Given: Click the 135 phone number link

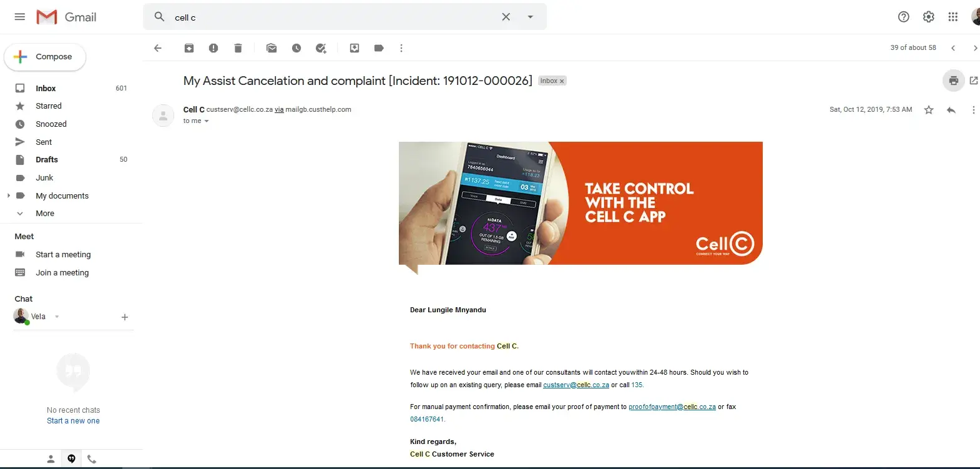Looking at the screenshot, I should (x=637, y=385).
